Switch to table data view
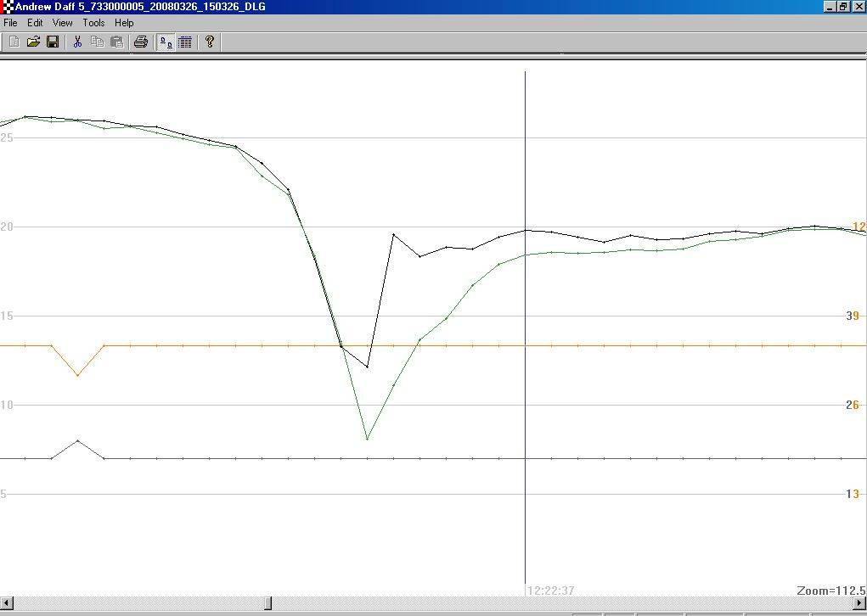This screenshot has width=867, height=616. click(x=184, y=42)
